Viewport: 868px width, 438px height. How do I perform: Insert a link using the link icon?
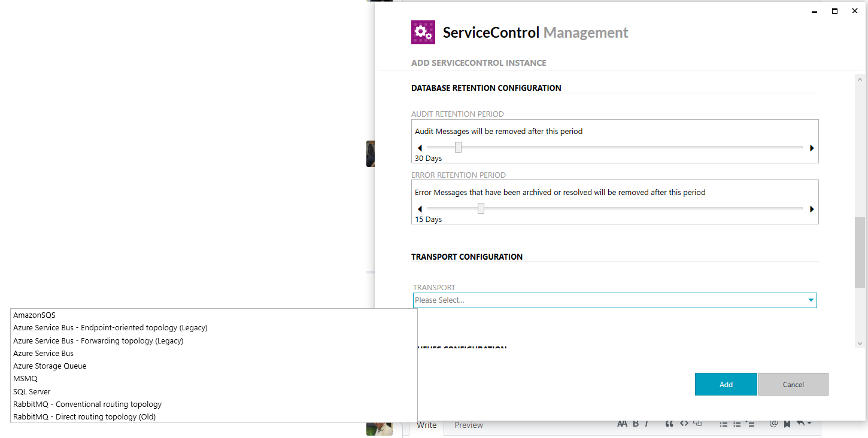coord(697,424)
